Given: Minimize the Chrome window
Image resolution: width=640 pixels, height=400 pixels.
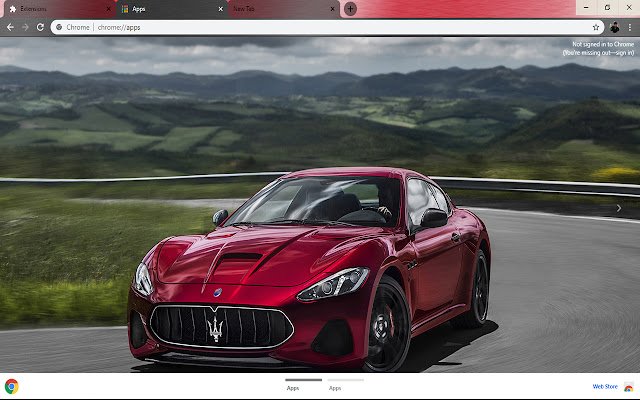Looking at the screenshot, I should [x=587, y=7].
